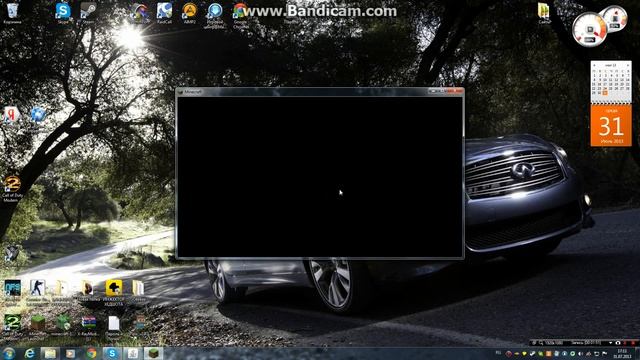Click inside the black Minecraft window
Screen dimensions: 640x360
(x=320, y=176)
